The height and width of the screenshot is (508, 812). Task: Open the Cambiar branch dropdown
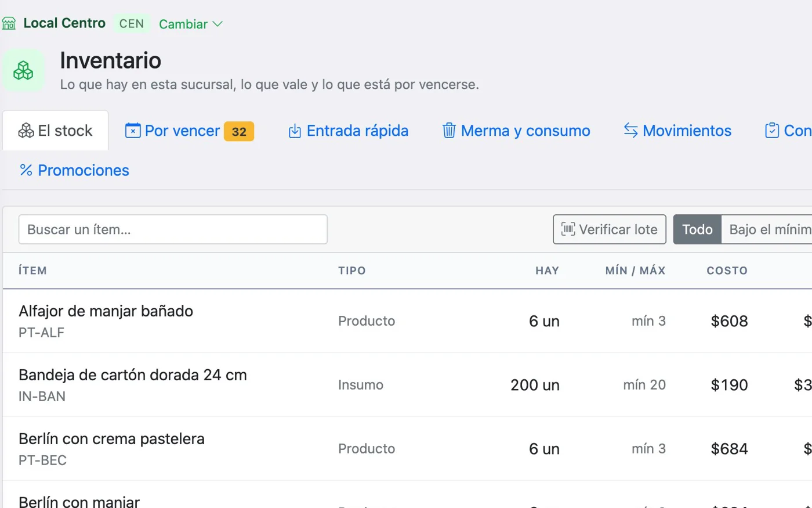coord(191,24)
